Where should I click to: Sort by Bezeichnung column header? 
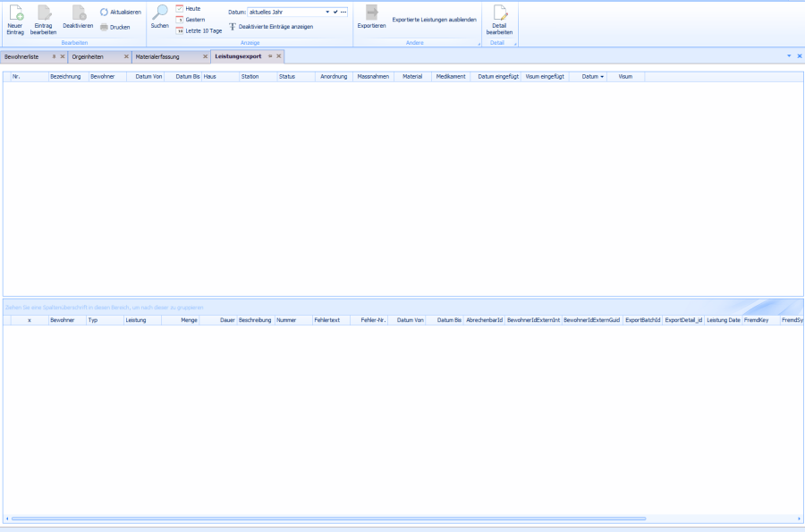tap(68, 76)
